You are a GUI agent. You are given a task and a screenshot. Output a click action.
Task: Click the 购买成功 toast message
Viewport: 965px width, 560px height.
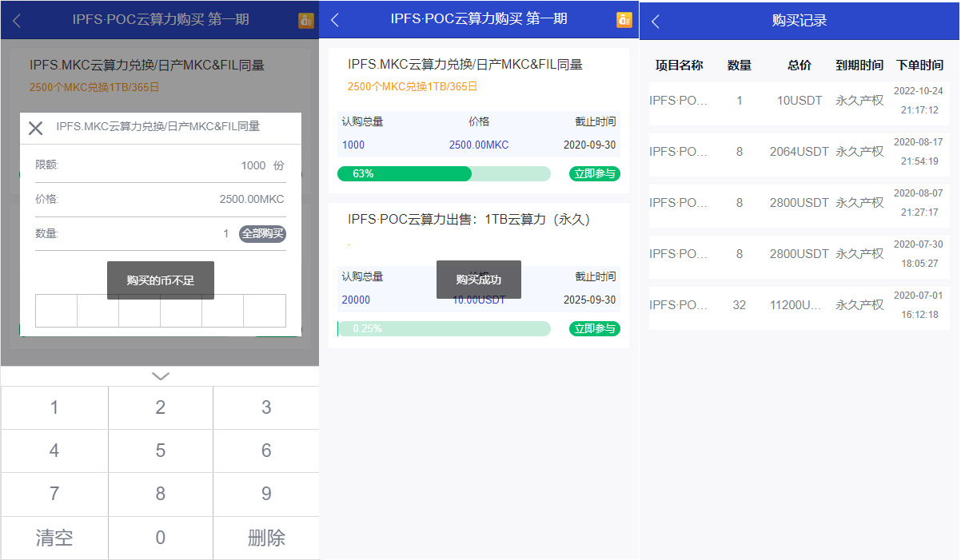479,280
